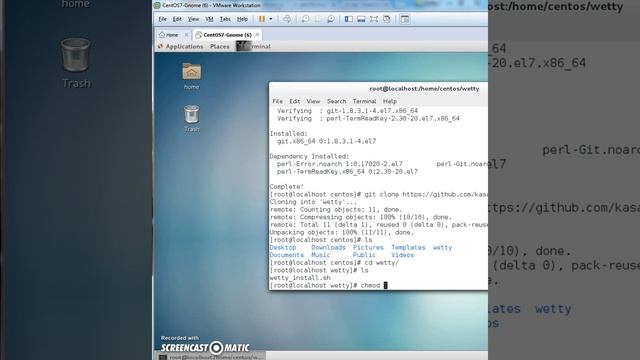Open the VMware Tabs menu
The width and height of the screenshot is (640, 360).
pos(225,19)
